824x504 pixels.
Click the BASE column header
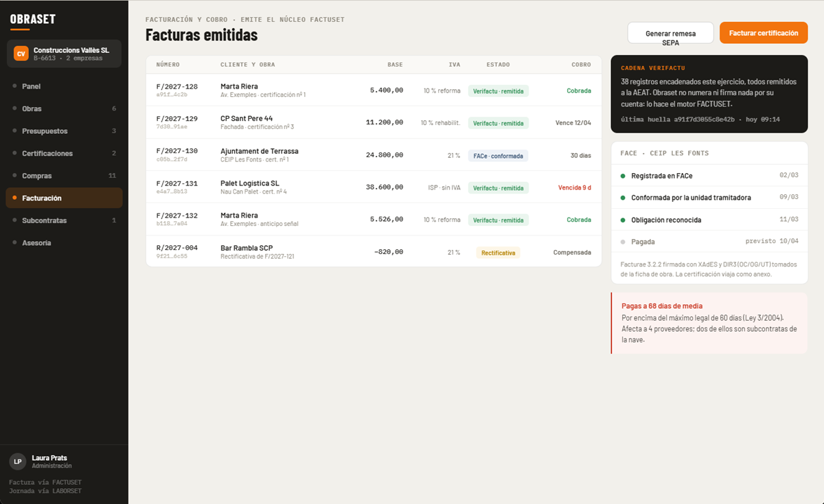click(x=396, y=65)
